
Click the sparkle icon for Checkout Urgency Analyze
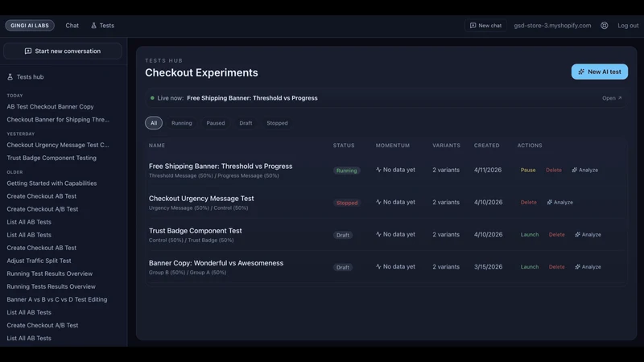pyautogui.click(x=550, y=203)
